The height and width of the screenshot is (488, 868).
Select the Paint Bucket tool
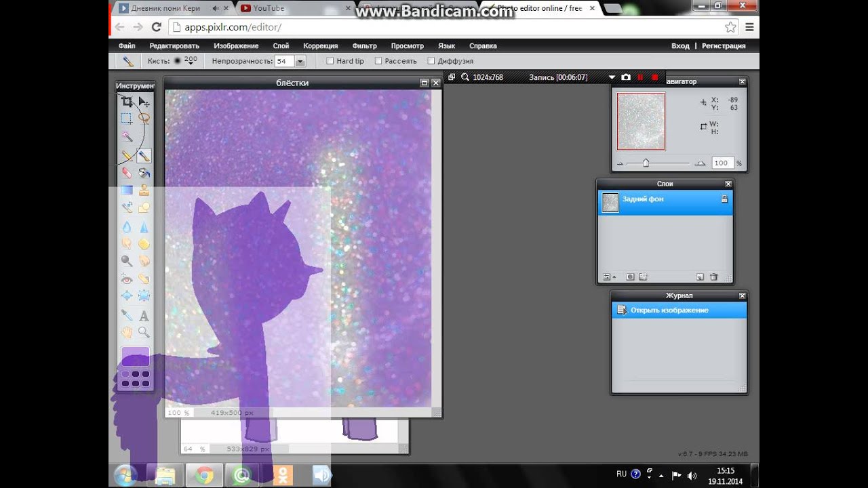point(144,173)
